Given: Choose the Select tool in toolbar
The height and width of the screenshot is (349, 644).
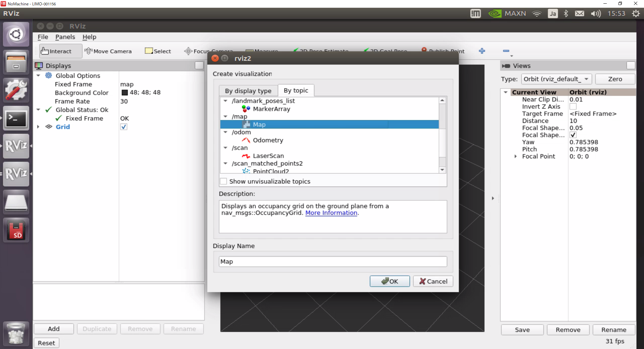Looking at the screenshot, I should pos(158,51).
